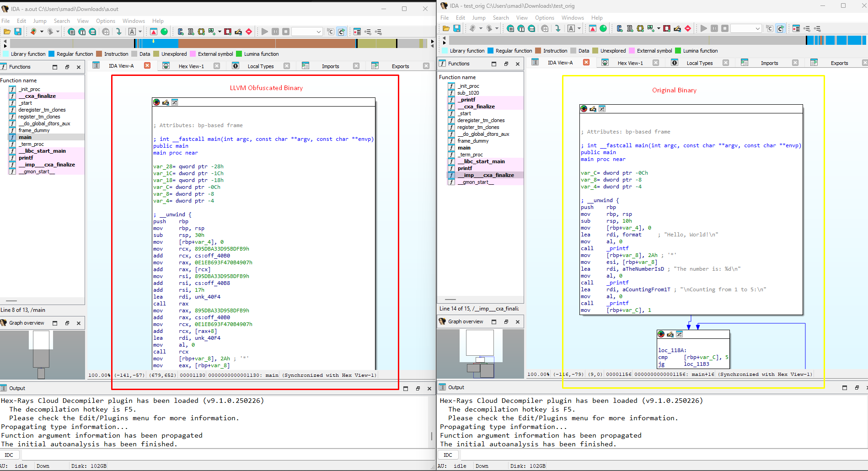The height and width of the screenshot is (471, 868).
Task: Click the T text search icon in a.out toolbar
Action: coord(82,32)
